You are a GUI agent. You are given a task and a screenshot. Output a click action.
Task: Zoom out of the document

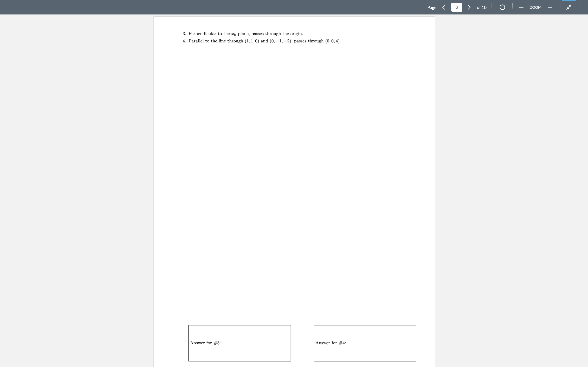coord(521,7)
